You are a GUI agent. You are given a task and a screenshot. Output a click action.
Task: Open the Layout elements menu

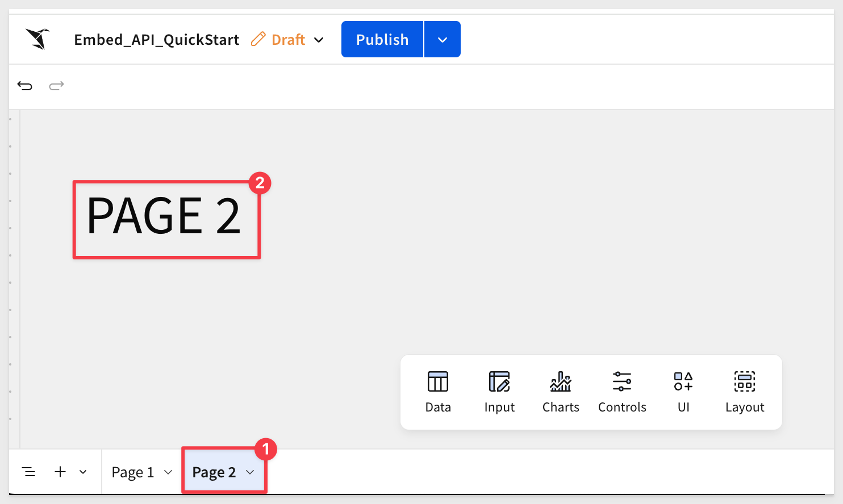point(744,392)
